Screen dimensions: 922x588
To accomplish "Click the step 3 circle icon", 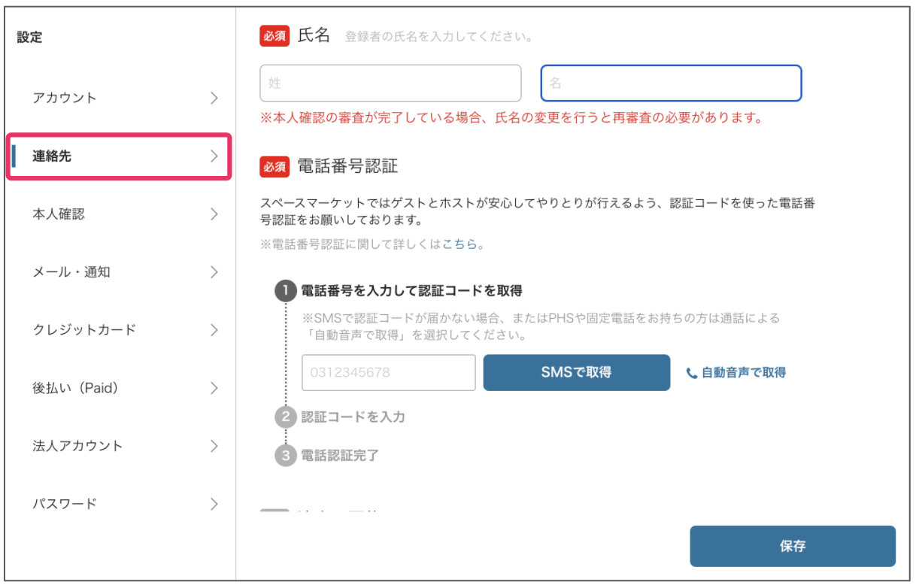I will point(285,456).
